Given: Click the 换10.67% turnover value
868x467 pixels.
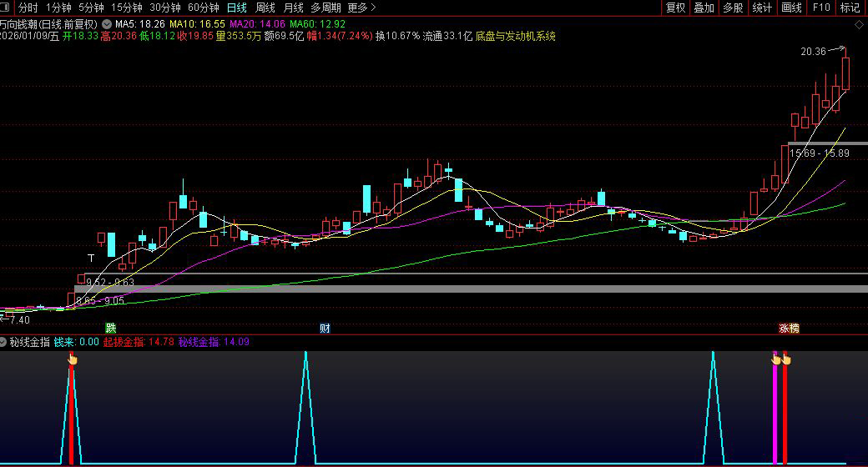Looking at the screenshot, I should coord(397,37).
